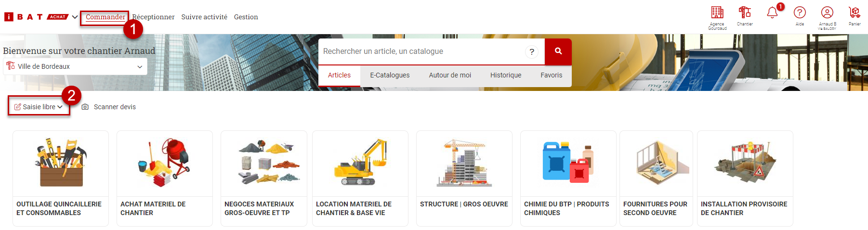Click the article search input field
This screenshot has width=868, height=230.
(421, 51)
